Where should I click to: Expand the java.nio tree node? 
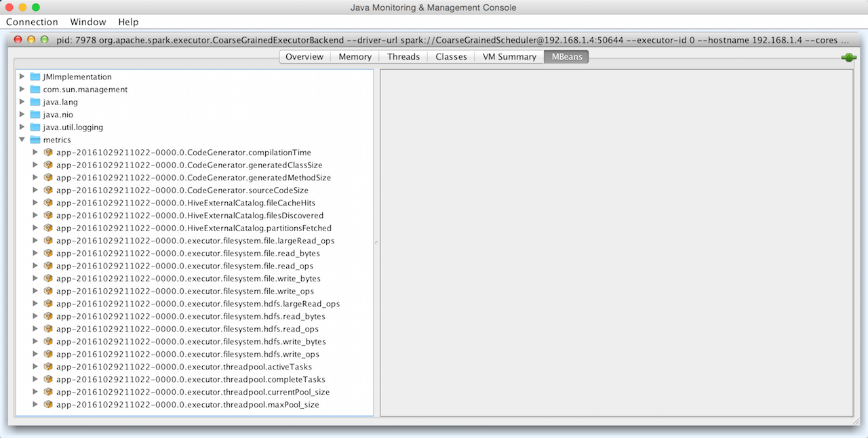point(22,115)
